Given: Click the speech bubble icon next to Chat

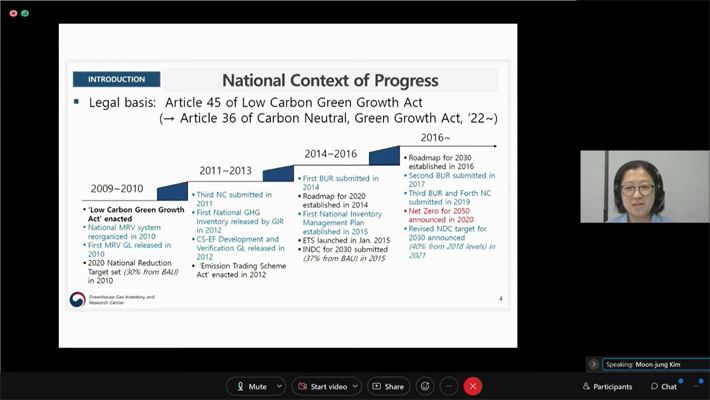Looking at the screenshot, I should click(x=654, y=386).
